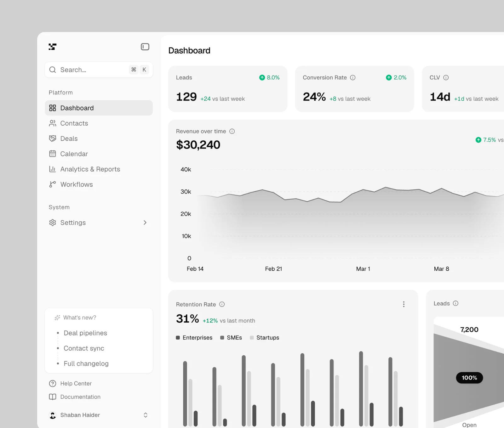Show Revenue over time info icon
The image size is (504, 428).
pos(232,131)
